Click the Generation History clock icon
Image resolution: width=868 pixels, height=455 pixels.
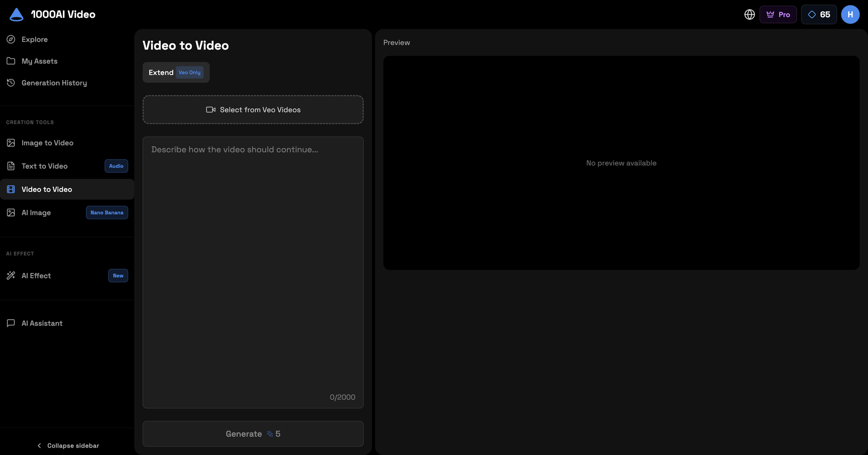[x=11, y=83]
